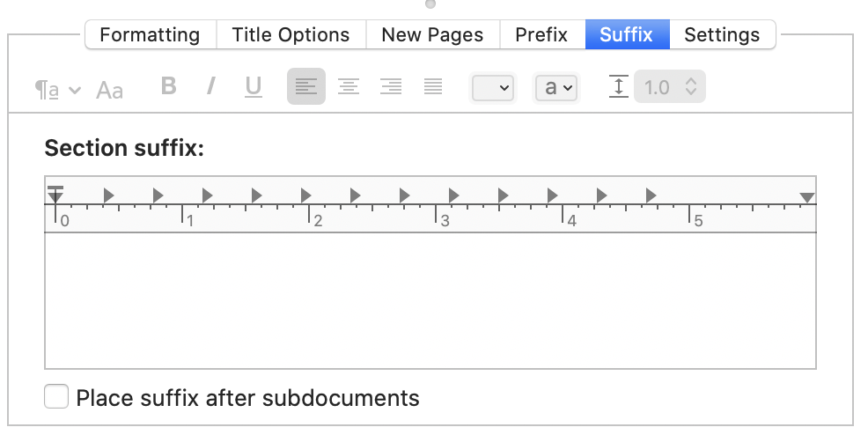Open the text color dropdown

(x=493, y=87)
